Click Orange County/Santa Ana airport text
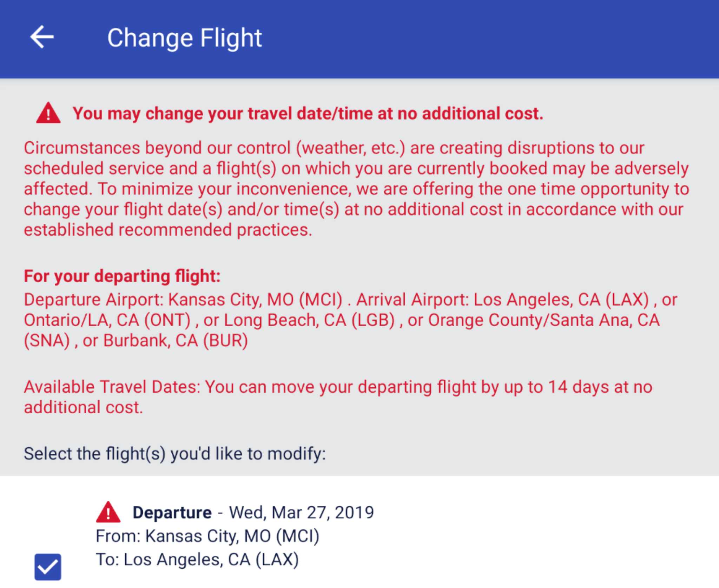The width and height of the screenshot is (719, 588). point(543,320)
